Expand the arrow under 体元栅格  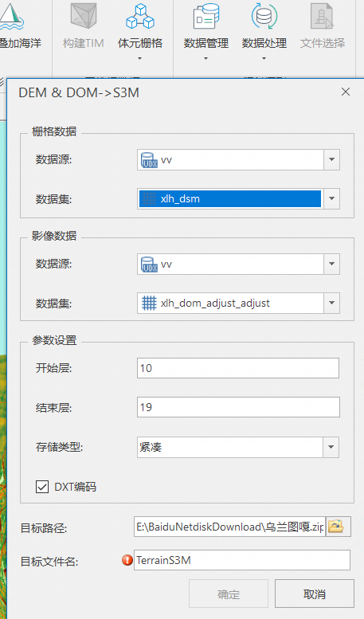[x=139, y=58]
